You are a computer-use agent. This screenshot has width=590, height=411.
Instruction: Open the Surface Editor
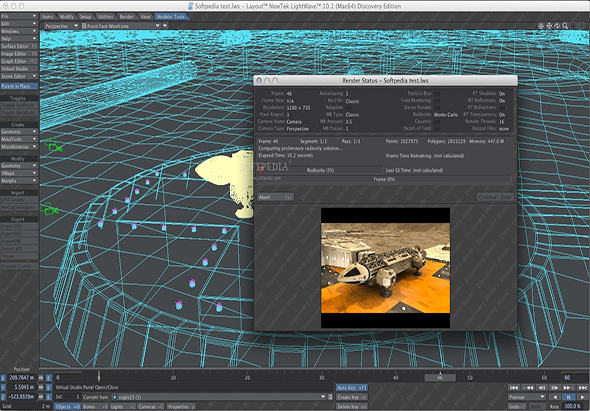[19, 46]
